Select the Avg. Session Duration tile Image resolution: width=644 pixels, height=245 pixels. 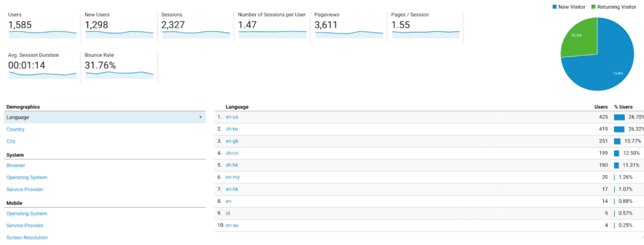tap(42, 67)
